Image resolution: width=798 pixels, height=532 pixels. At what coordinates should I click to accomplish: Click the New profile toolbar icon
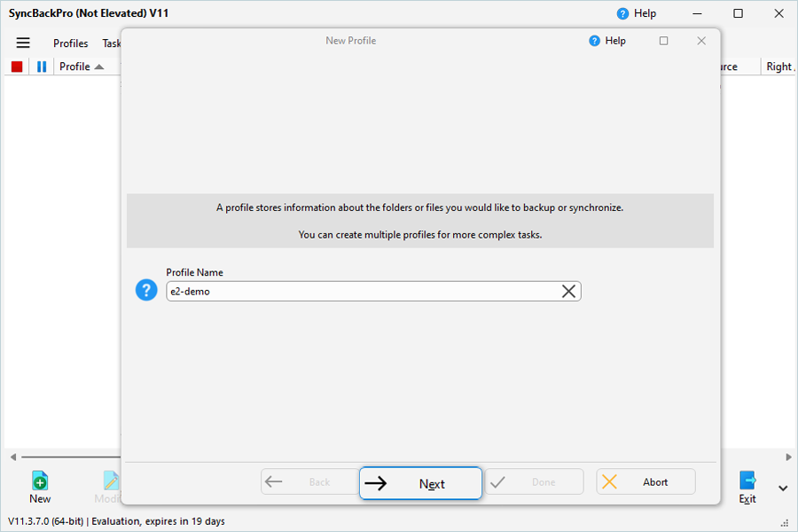click(x=40, y=487)
